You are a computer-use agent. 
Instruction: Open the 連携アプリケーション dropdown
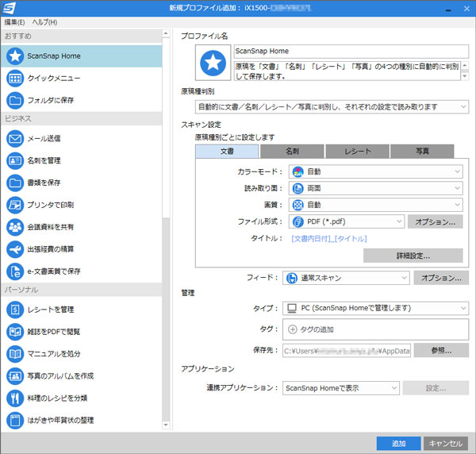[341, 388]
